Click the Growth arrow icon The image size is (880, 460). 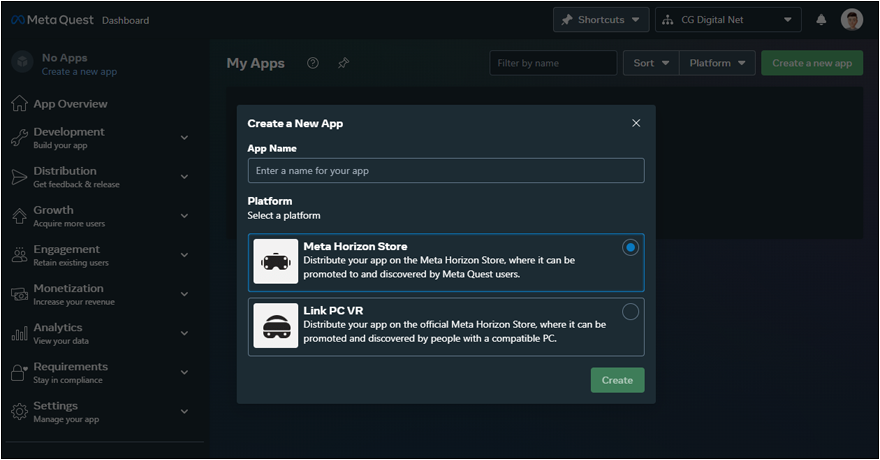coord(19,216)
